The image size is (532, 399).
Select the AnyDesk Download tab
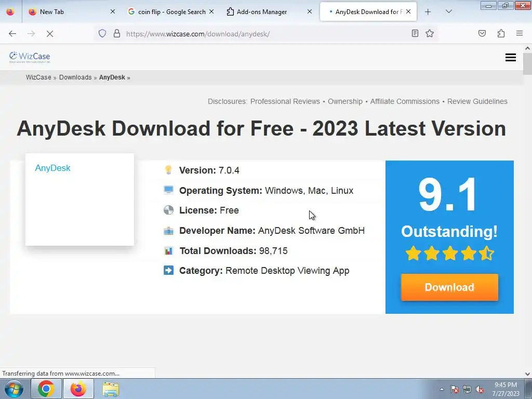click(x=368, y=12)
